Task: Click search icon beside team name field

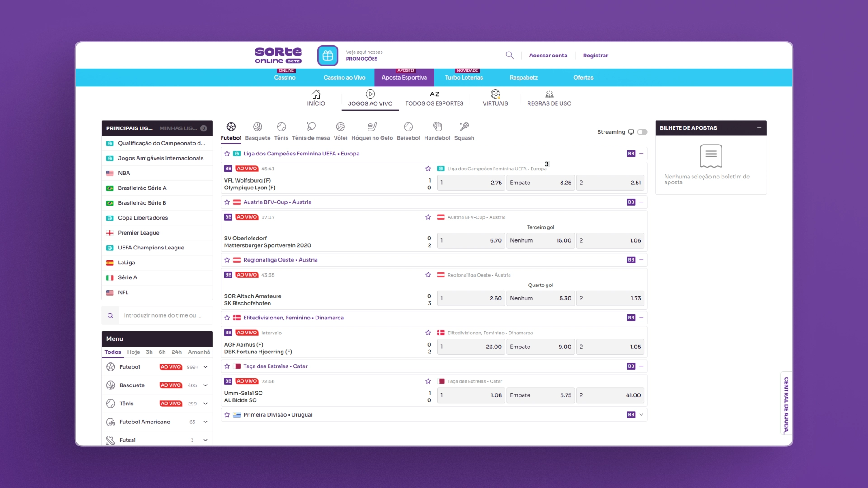Action: point(110,315)
